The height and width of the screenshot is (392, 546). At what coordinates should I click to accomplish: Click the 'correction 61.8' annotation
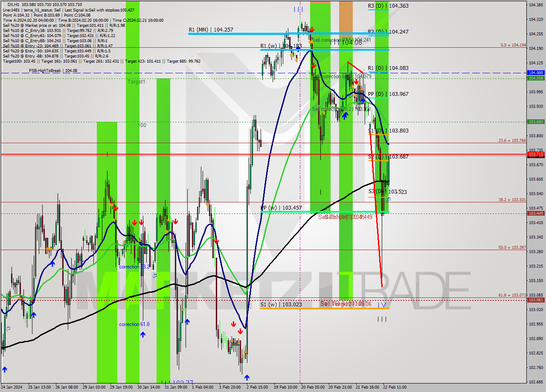pyautogui.click(x=134, y=324)
